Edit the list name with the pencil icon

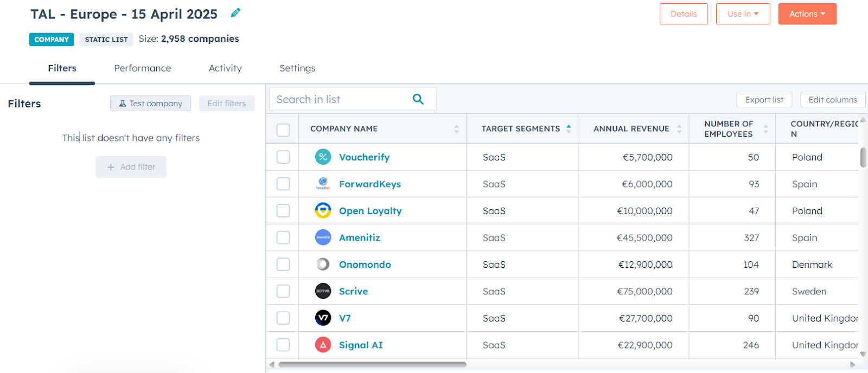(235, 13)
